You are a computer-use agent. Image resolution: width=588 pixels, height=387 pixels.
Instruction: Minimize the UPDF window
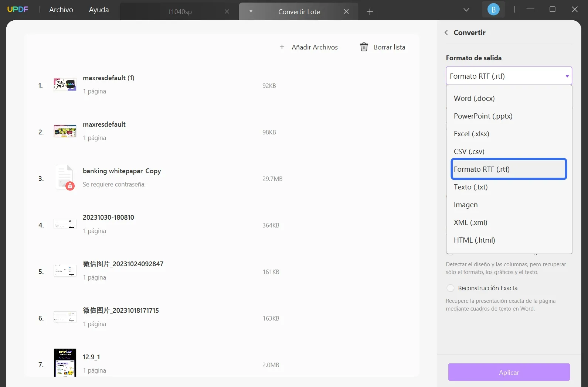(530, 9)
